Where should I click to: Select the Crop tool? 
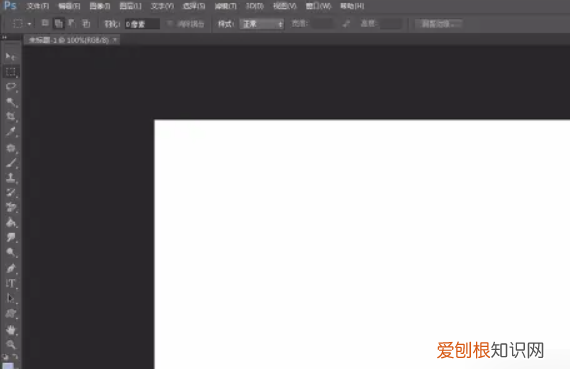point(11,116)
